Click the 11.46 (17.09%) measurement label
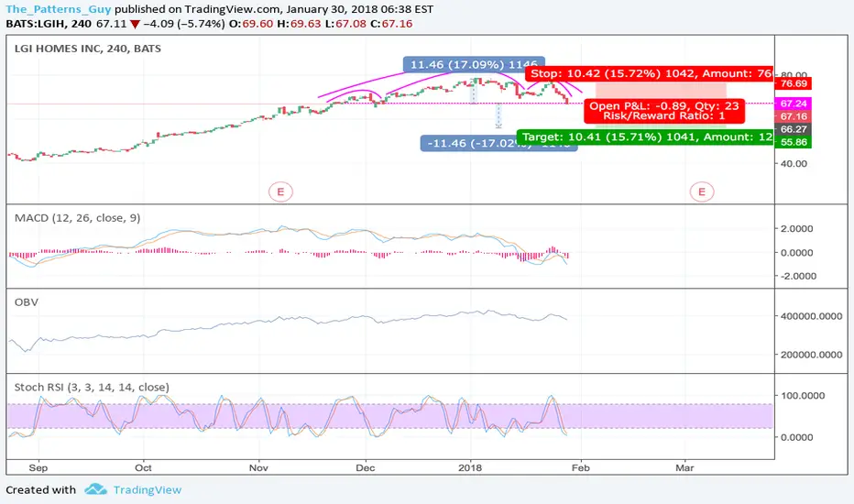This screenshot has height=504, width=854. (474, 64)
